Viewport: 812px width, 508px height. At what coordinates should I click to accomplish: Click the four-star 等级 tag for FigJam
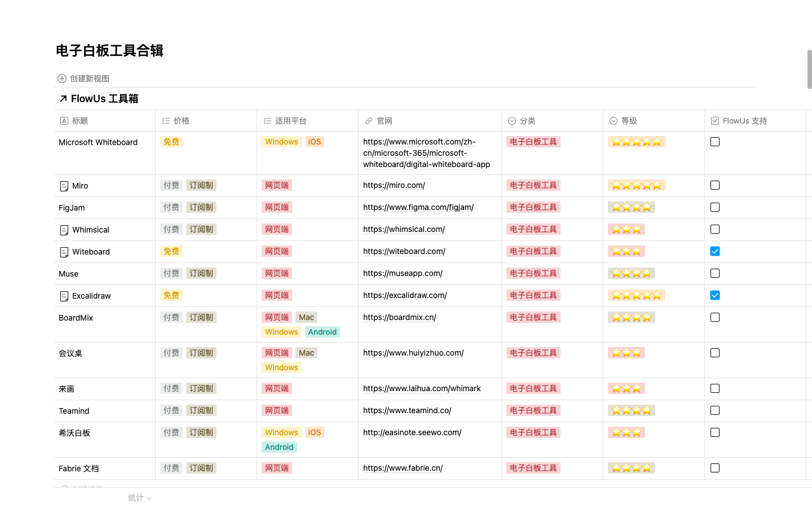click(632, 207)
